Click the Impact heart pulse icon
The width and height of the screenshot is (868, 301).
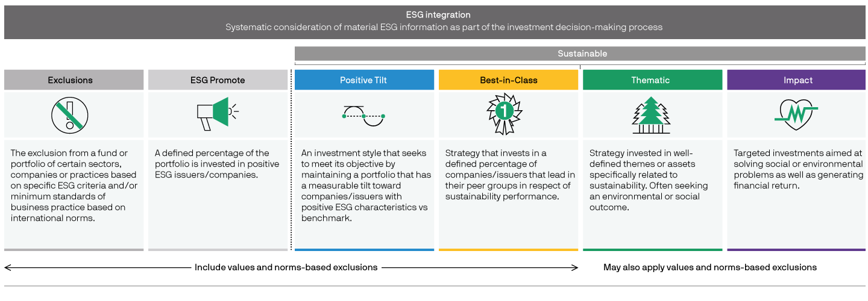(796, 113)
